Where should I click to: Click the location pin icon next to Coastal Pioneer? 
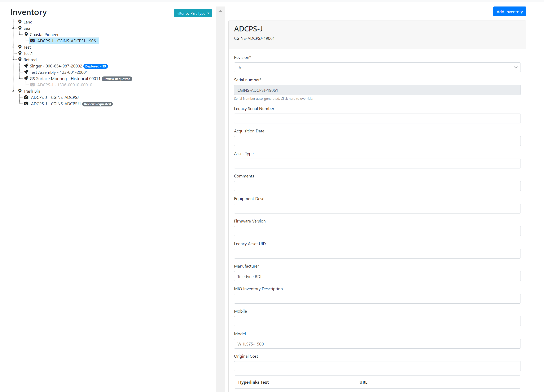[x=26, y=34]
